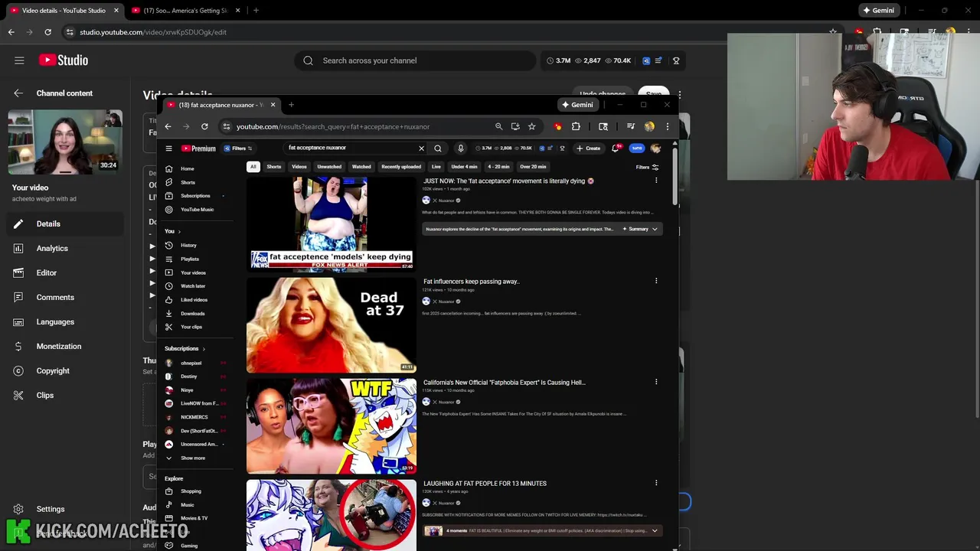Open more options for first video result

[x=656, y=181]
